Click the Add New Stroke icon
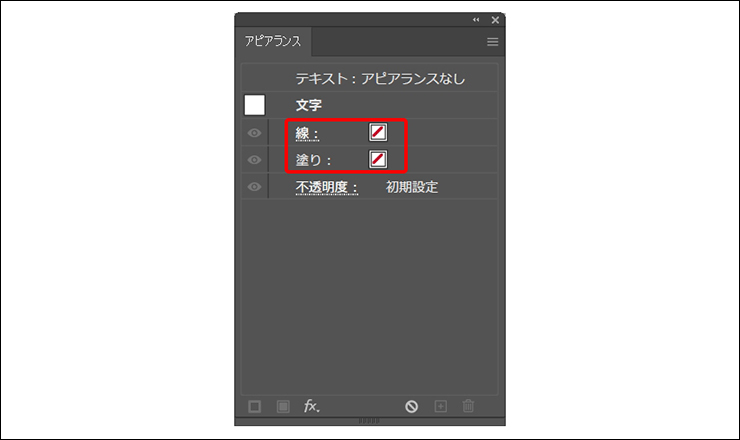This screenshot has height=440, width=740. coord(255,406)
